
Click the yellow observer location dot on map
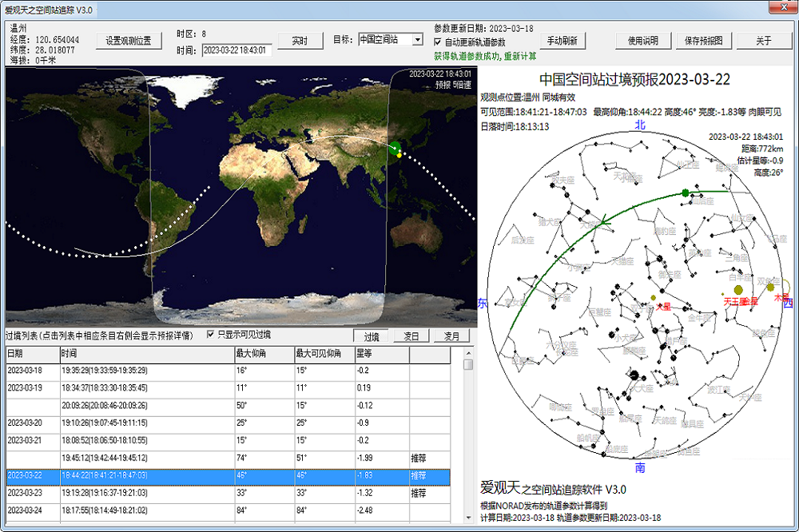pos(399,155)
